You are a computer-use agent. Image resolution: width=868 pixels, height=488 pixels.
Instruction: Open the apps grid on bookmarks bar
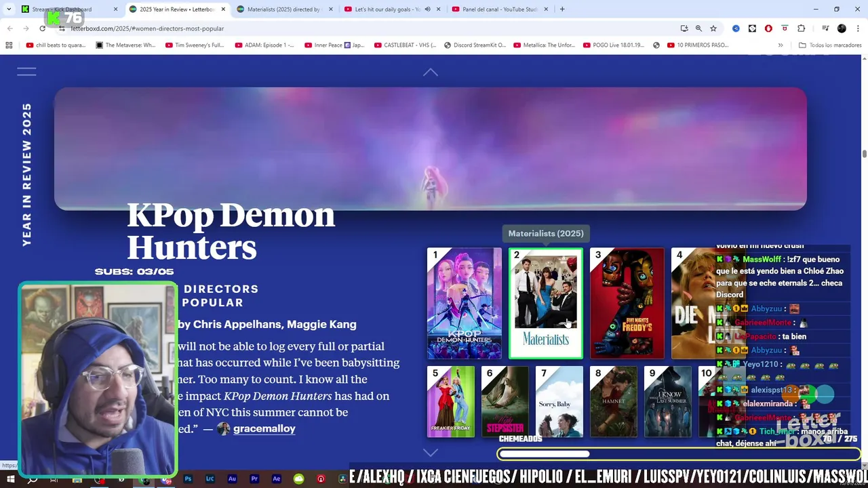9,45
